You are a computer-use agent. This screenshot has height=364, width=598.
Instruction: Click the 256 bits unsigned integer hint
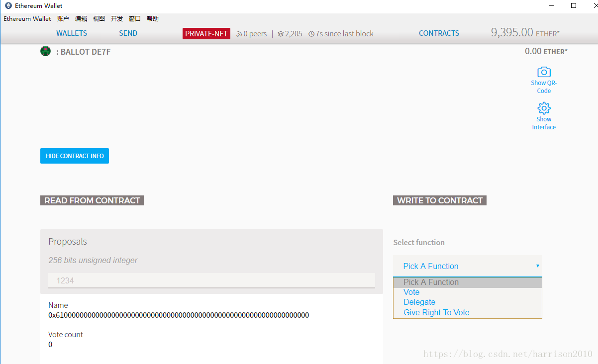tap(93, 260)
